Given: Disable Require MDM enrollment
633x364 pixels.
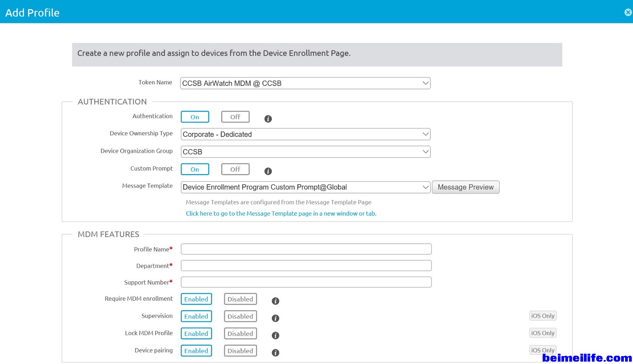Looking at the screenshot, I should [240, 299].
